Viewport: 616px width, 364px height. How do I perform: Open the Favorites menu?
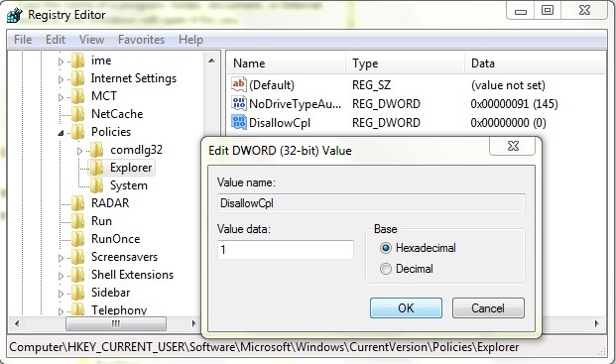[142, 40]
